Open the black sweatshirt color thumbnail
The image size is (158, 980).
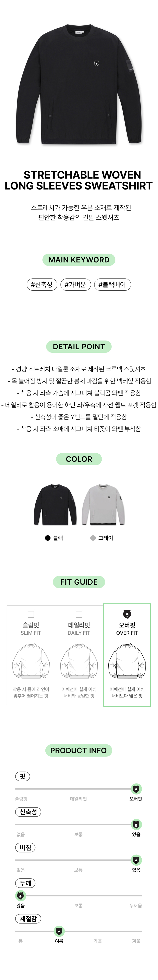(x=56, y=505)
